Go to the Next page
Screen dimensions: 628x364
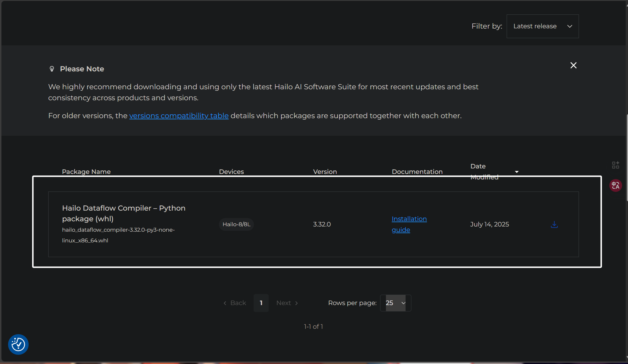(287, 303)
